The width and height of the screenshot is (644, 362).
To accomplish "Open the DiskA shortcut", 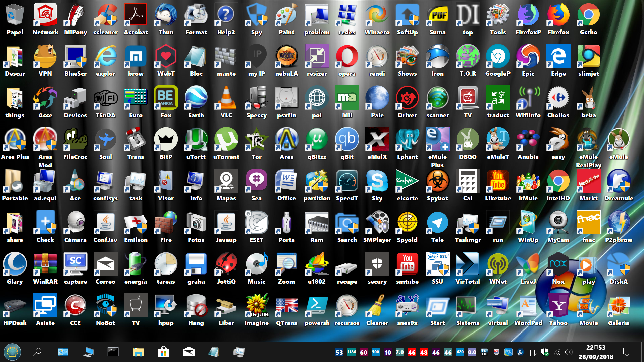I will (x=619, y=268).
